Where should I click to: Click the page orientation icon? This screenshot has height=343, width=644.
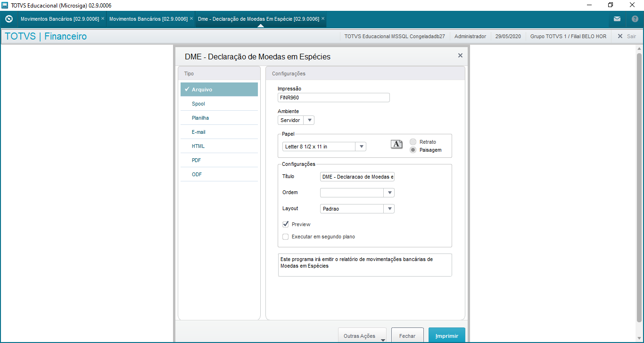click(x=397, y=144)
